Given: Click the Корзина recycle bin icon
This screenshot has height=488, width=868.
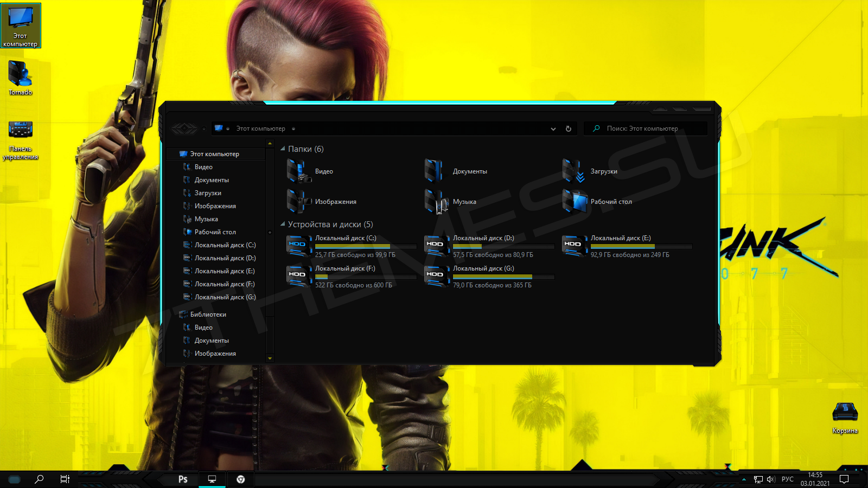Looking at the screenshot, I should tap(845, 418).
